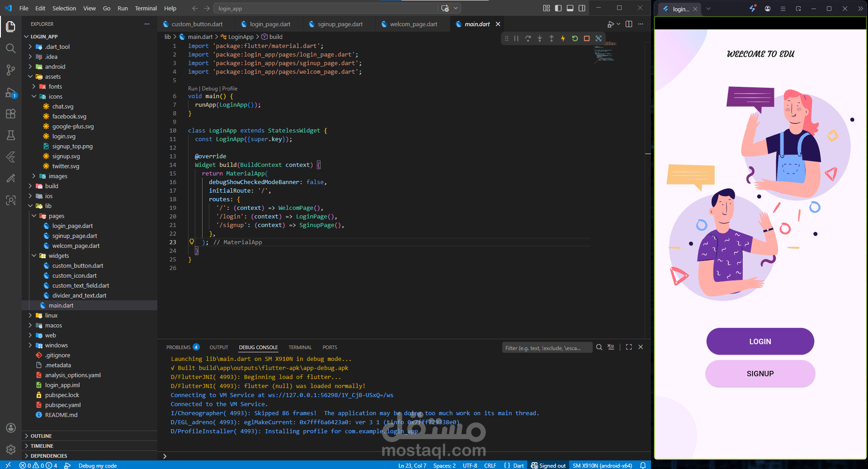868x469 pixels.
Task: Click the lightning icon in the login window
Action: 752,9
